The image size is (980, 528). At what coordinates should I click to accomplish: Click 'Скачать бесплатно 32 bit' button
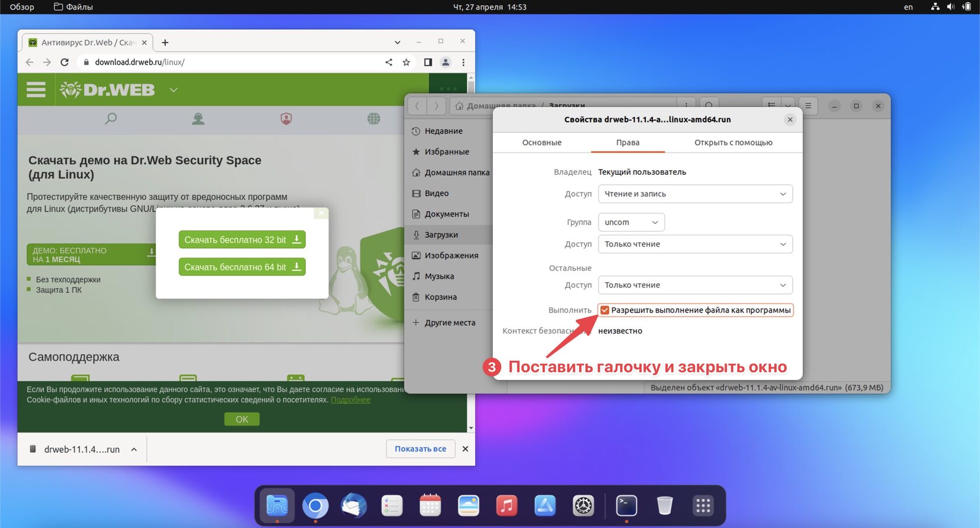click(242, 240)
